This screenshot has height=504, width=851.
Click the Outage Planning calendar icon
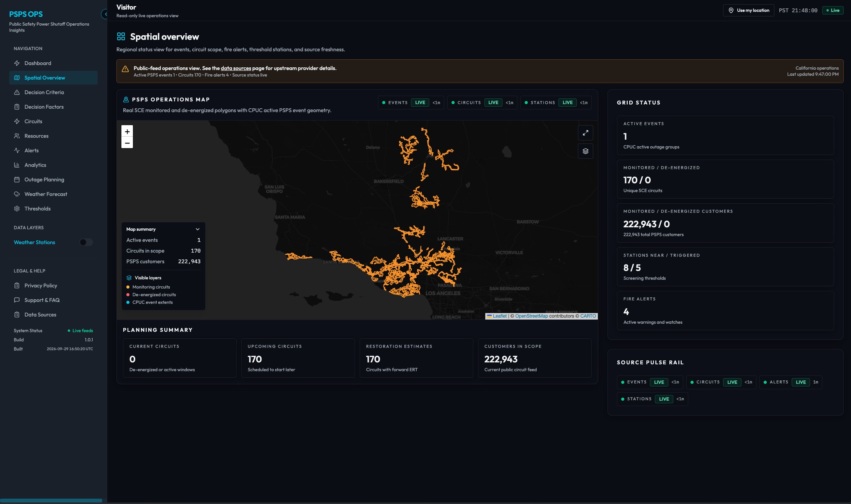(x=17, y=179)
